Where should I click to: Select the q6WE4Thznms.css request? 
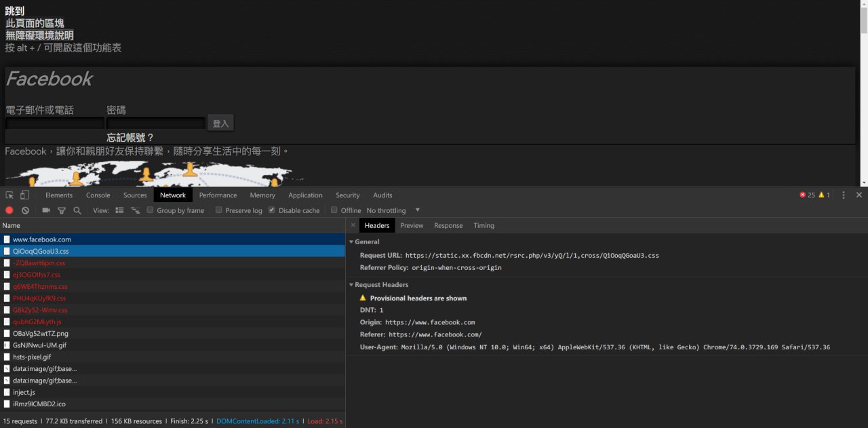172,286
